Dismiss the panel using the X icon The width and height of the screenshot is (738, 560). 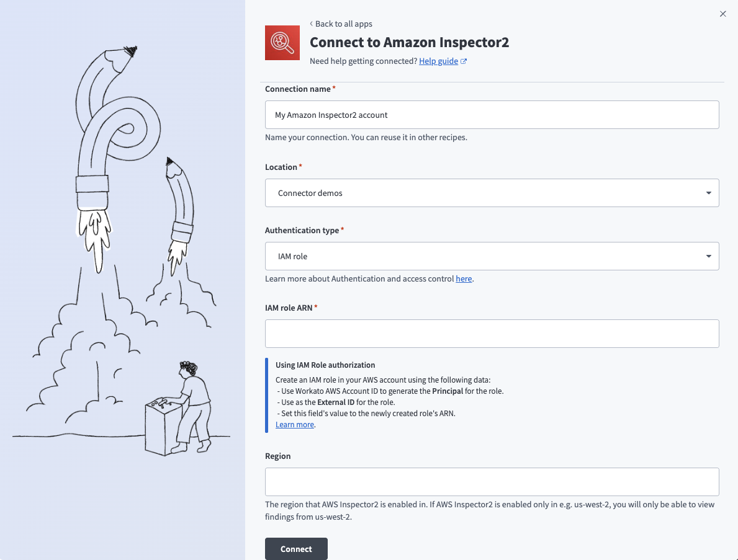tap(722, 14)
